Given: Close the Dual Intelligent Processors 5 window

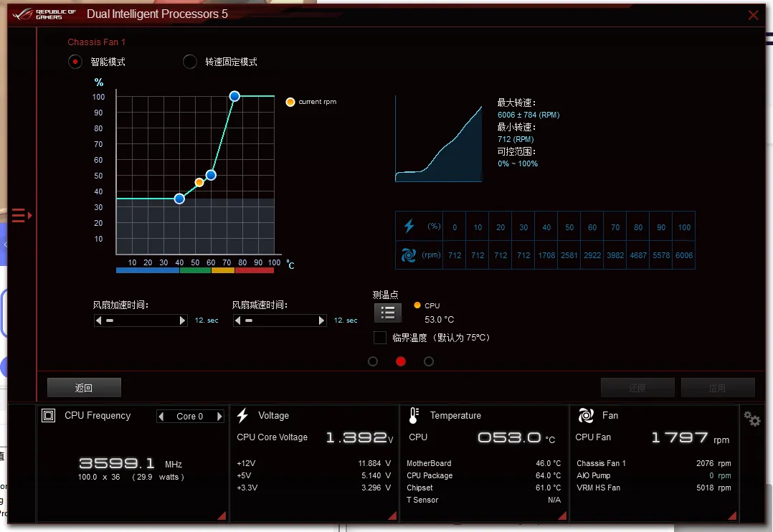Looking at the screenshot, I should [x=753, y=15].
